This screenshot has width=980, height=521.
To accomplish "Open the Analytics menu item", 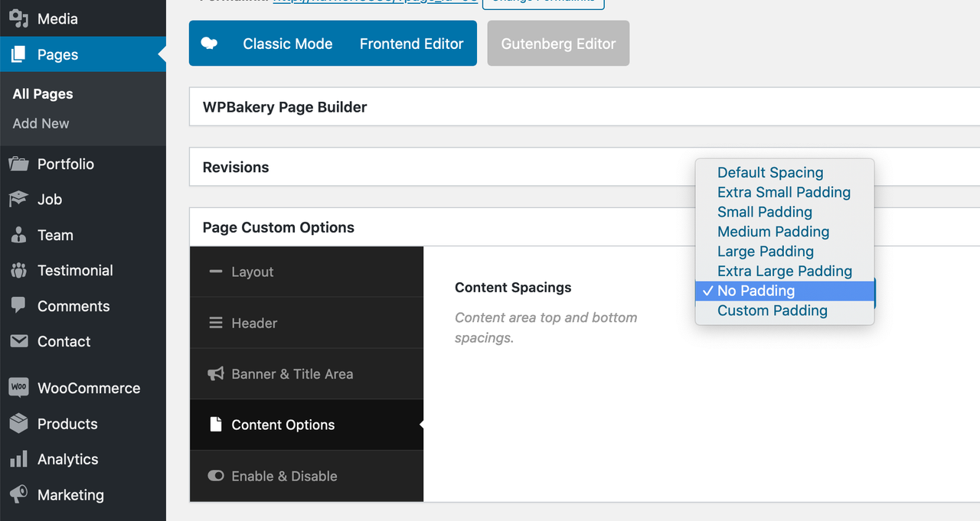I will (x=83, y=459).
